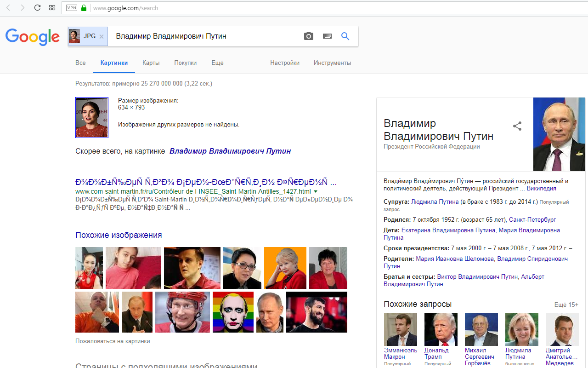Open similar image of man in red shirt
This screenshot has height=368, width=588.
(192, 268)
